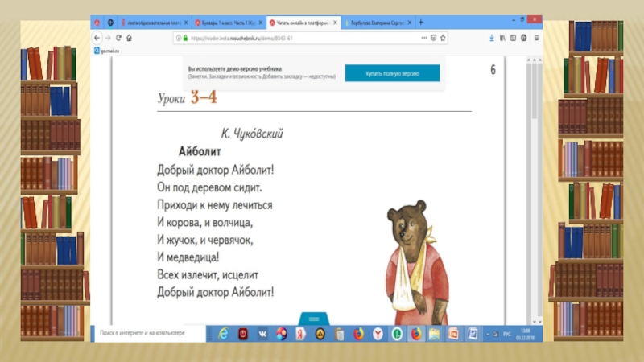The height and width of the screenshot is (362, 644).
Task: Close the 'Читать онлайн' tab
Action: 335,23
